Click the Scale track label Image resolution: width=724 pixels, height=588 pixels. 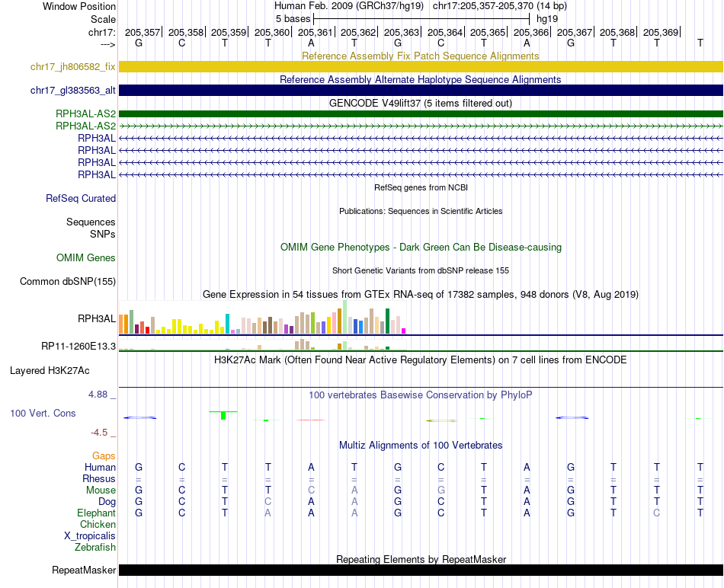click(103, 19)
